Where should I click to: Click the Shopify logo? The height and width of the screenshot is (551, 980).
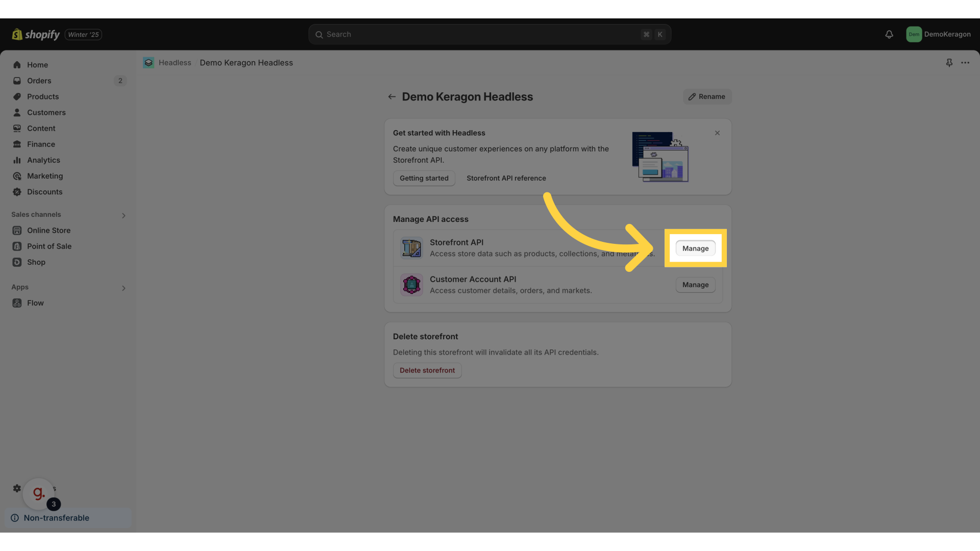click(36, 34)
